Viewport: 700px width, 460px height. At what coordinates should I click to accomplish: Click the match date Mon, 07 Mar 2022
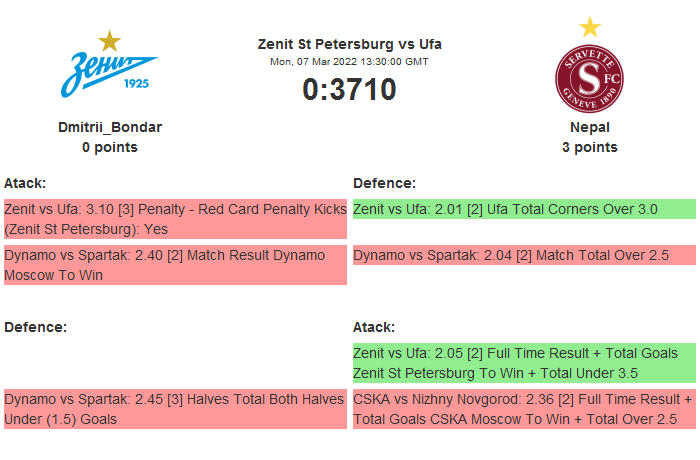(x=349, y=61)
